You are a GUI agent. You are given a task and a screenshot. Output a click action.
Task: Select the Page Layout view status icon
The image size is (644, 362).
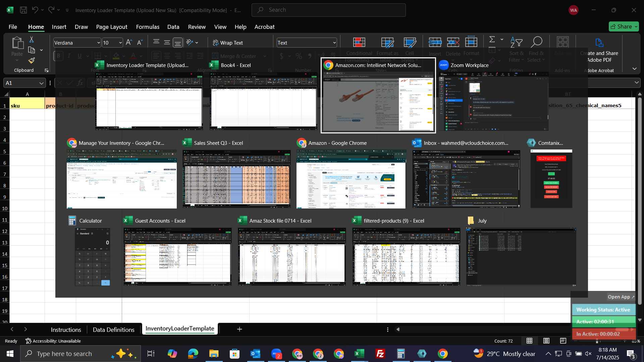[546, 341]
